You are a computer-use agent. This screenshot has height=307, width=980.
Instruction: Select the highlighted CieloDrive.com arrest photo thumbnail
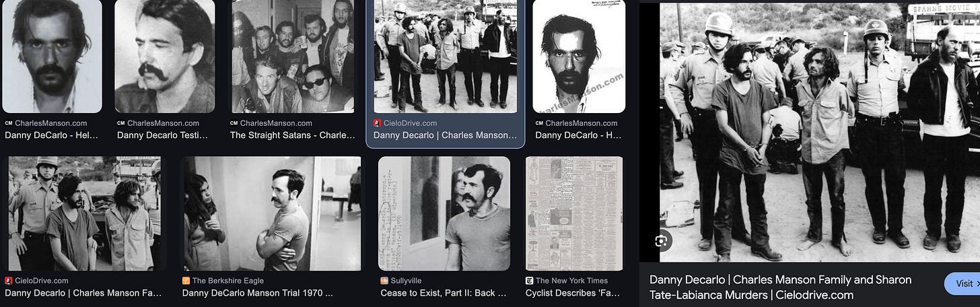tap(446, 57)
